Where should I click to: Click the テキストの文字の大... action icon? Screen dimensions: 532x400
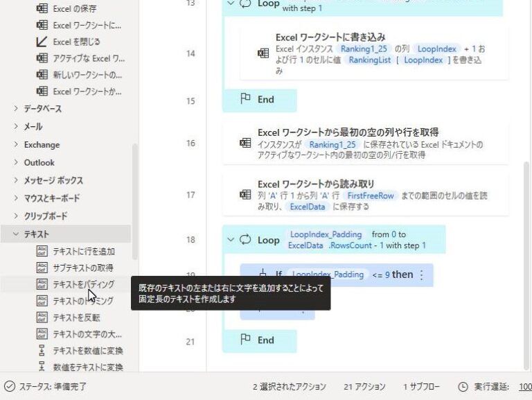click(x=42, y=333)
